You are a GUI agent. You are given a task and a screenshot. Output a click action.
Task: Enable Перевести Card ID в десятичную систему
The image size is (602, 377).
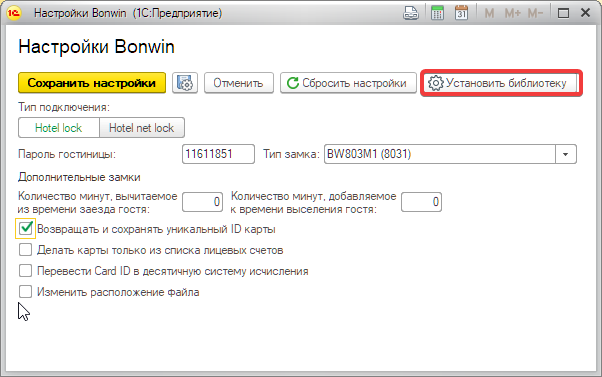tap(25, 271)
